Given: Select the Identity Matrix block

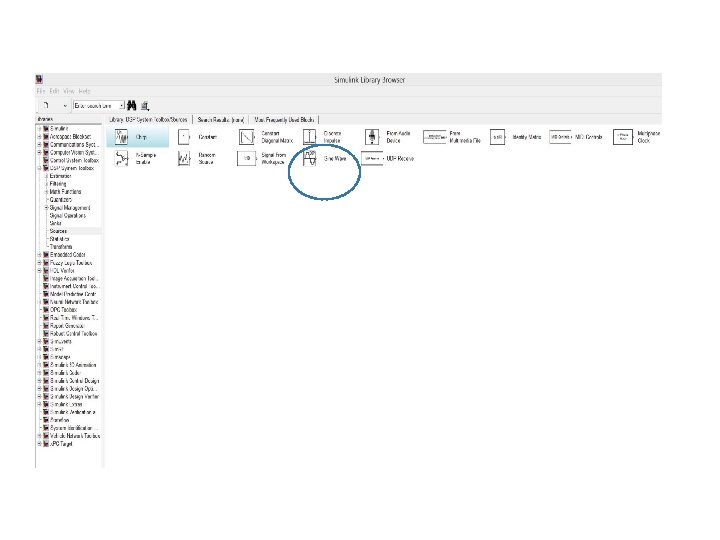Looking at the screenshot, I should [x=516, y=137].
